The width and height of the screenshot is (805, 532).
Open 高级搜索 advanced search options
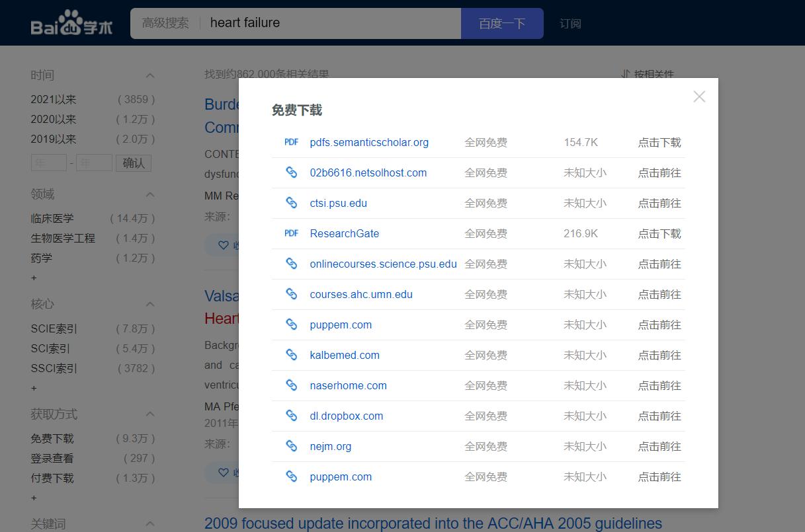[165, 23]
